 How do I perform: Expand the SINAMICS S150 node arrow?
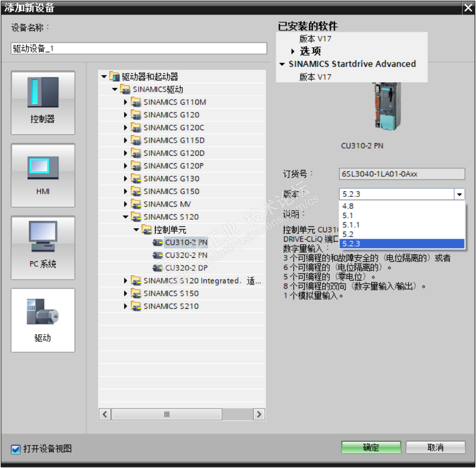point(125,294)
